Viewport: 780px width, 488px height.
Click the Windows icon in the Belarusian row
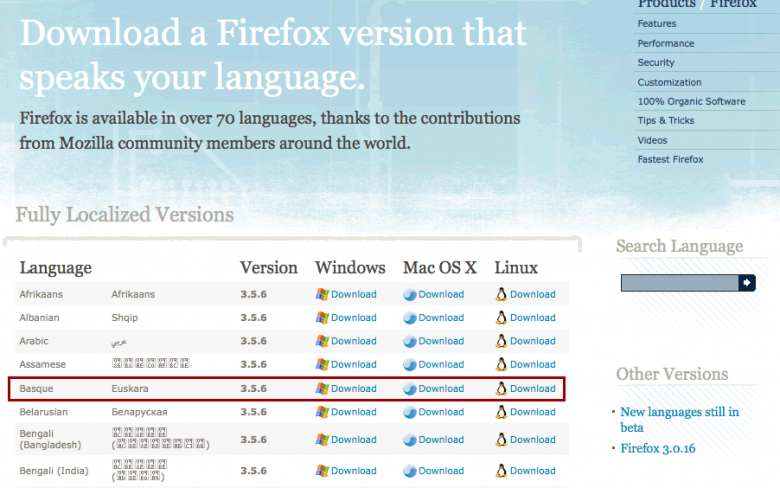(322, 412)
